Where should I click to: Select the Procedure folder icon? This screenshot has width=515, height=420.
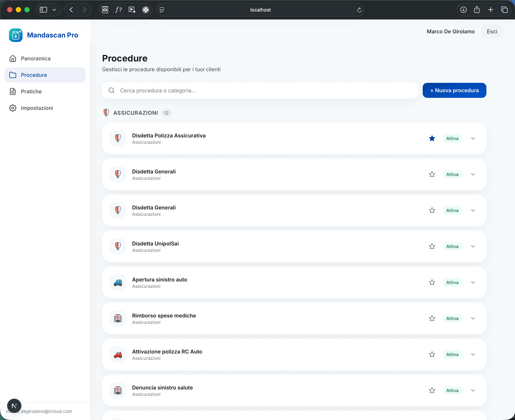coord(13,75)
